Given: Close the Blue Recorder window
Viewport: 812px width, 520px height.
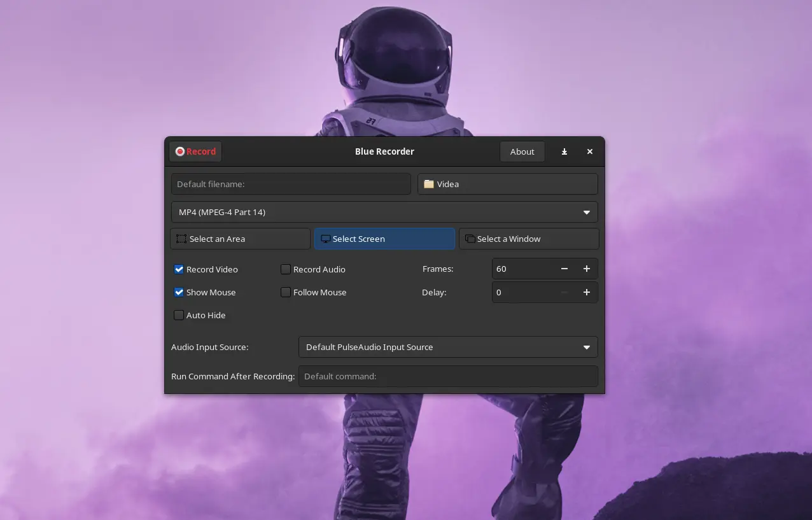Looking at the screenshot, I should [590, 151].
